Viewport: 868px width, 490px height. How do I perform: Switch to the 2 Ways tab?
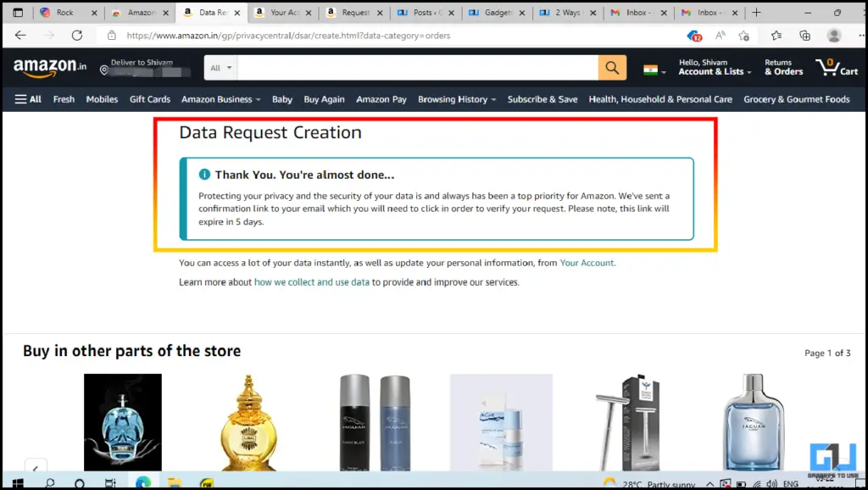coord(567,12)
